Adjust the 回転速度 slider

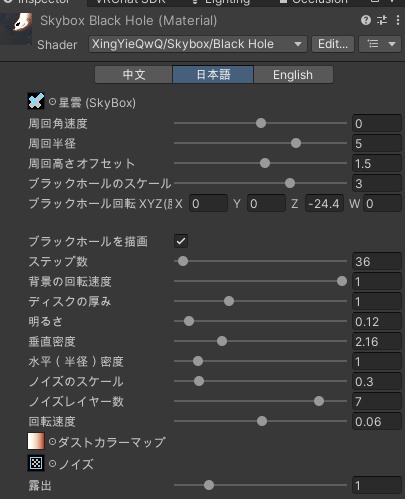pos(260,421)
